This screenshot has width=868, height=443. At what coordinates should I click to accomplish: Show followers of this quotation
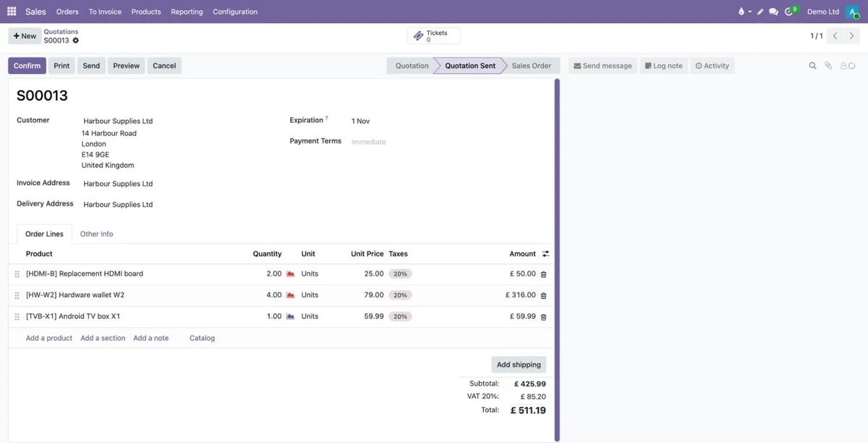(843, 66)
